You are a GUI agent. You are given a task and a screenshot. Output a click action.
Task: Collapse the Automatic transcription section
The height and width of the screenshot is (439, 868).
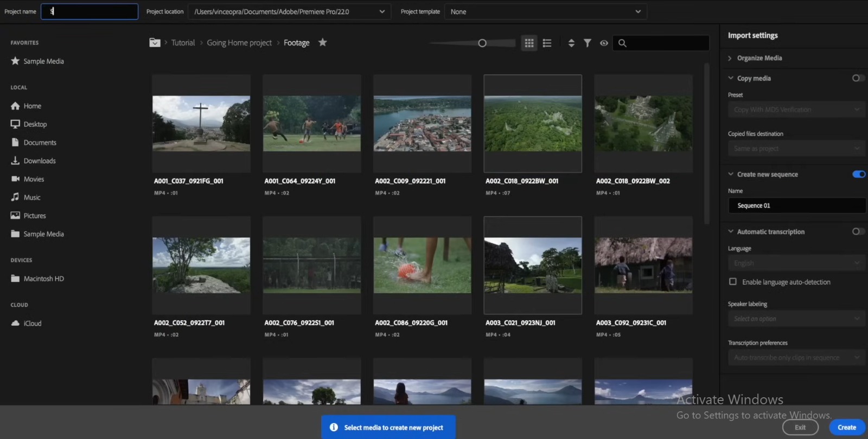[731, 231]
